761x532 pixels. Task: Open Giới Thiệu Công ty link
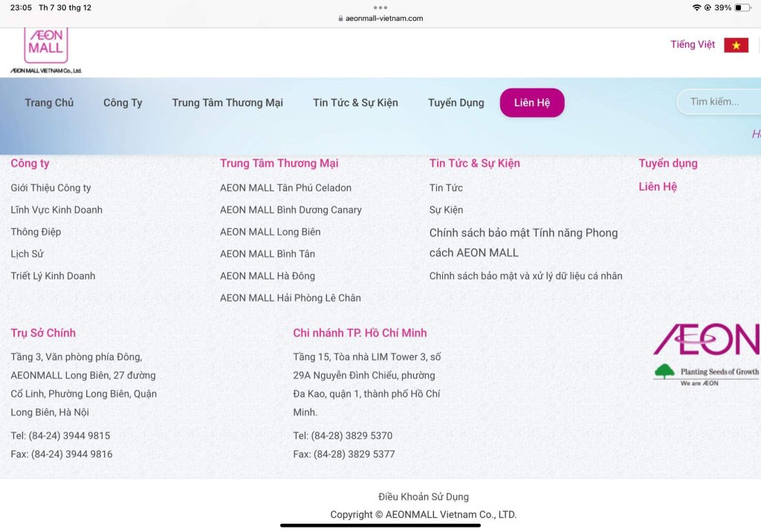click(x=51, y=188)
